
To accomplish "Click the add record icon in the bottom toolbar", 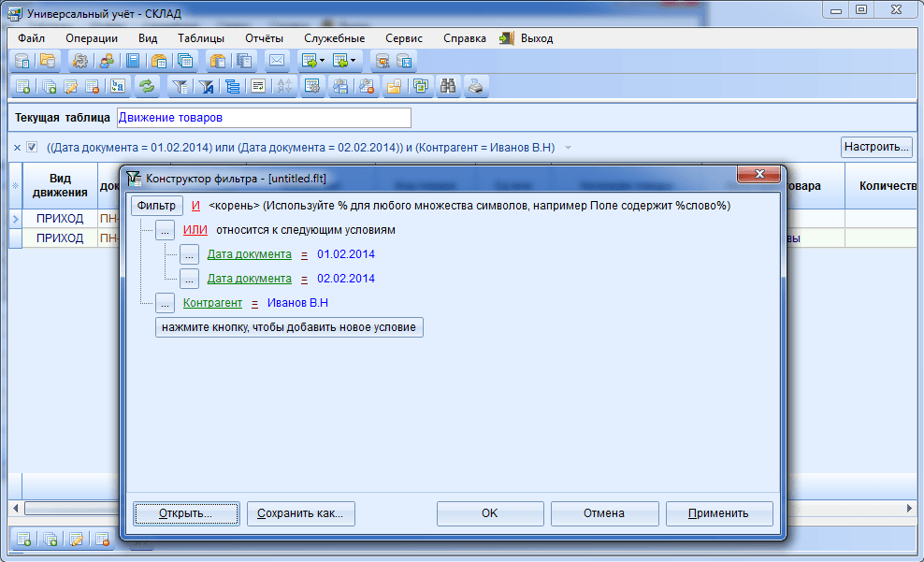I will (23, 539).
